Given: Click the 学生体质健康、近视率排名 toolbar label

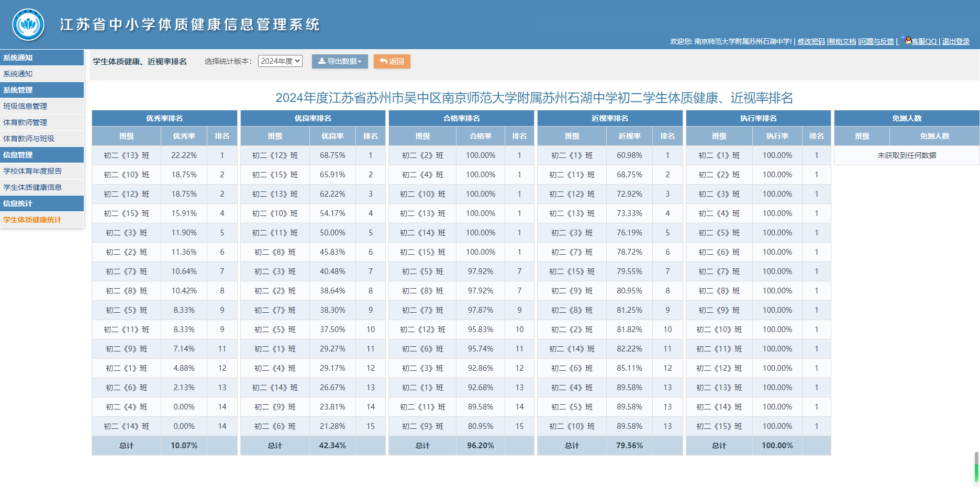Looking at the screenshot, I should [x=140, y=61].
